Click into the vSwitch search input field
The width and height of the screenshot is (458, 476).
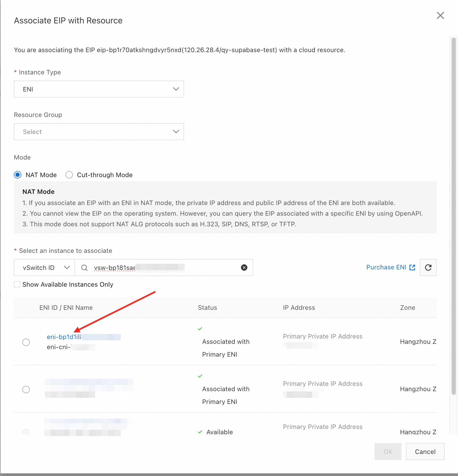pyautogui.click(x=164, y=268)
